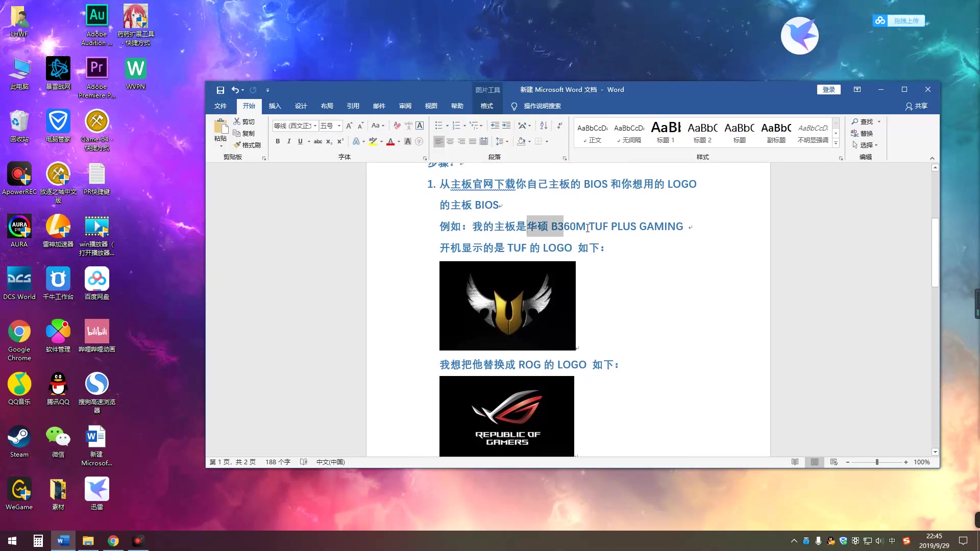Open File Explorer from taskbar
The width and height of the screenshot is (980, 551).
click(x=88, y=541)
